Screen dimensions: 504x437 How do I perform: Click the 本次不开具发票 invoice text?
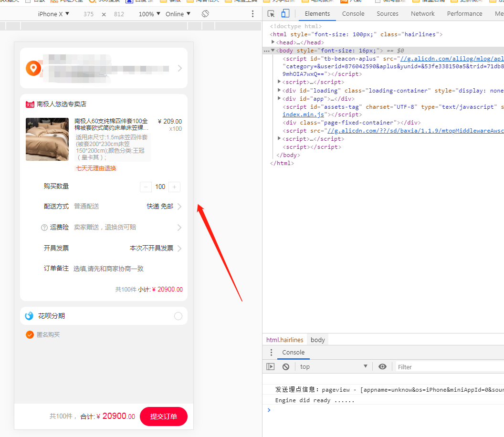coord(151,248)
